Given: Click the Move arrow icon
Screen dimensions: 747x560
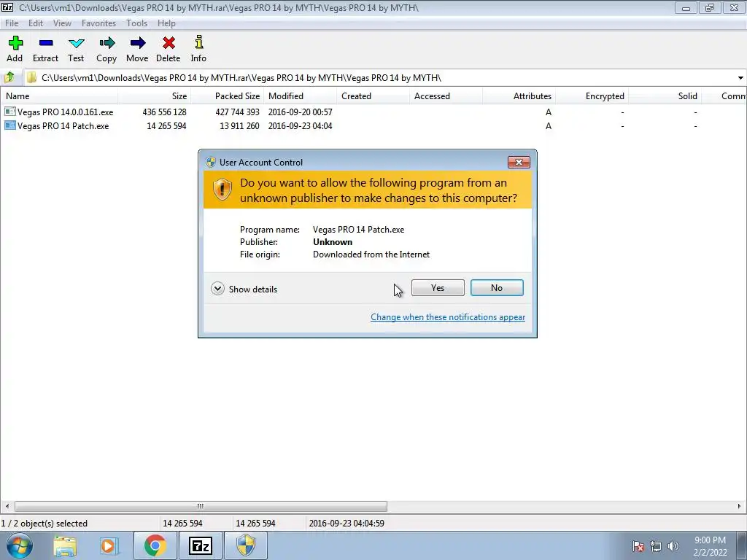Looking at the screenshot, I should [138, 43].
